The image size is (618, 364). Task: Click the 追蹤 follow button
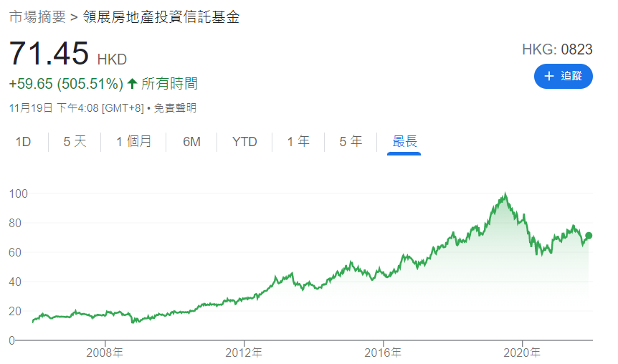tap(564, 77)
